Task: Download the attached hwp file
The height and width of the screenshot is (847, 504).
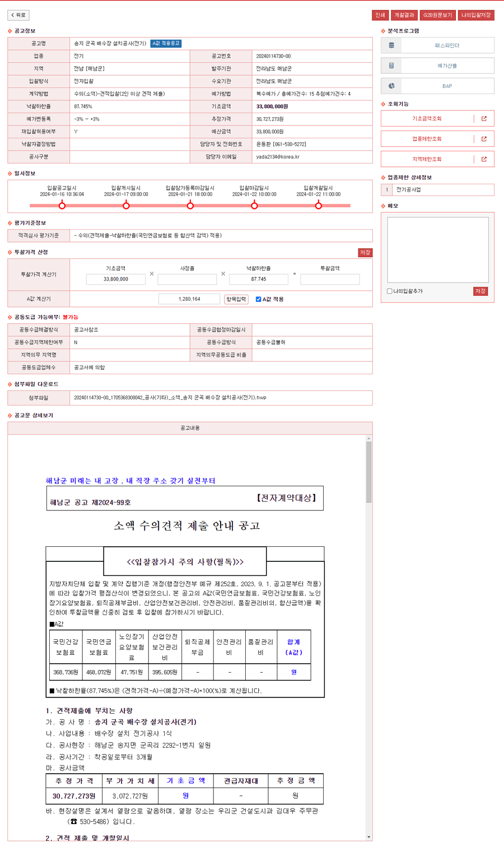Action: 170,398
